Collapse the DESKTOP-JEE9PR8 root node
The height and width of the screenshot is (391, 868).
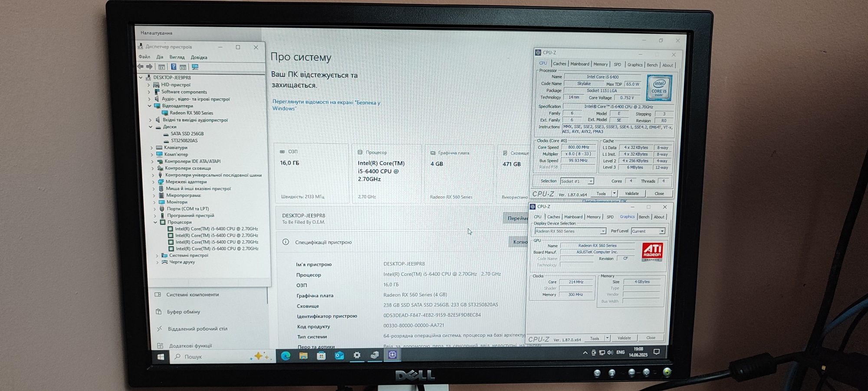[141, 77]
